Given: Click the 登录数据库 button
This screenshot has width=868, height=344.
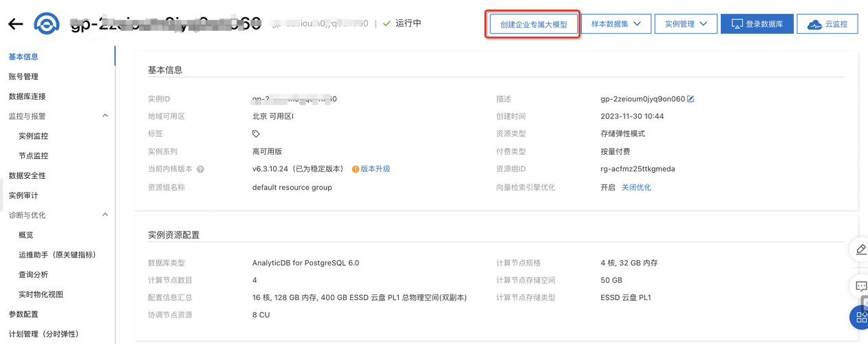Looking at the screenshot, I should coord(757,23).
